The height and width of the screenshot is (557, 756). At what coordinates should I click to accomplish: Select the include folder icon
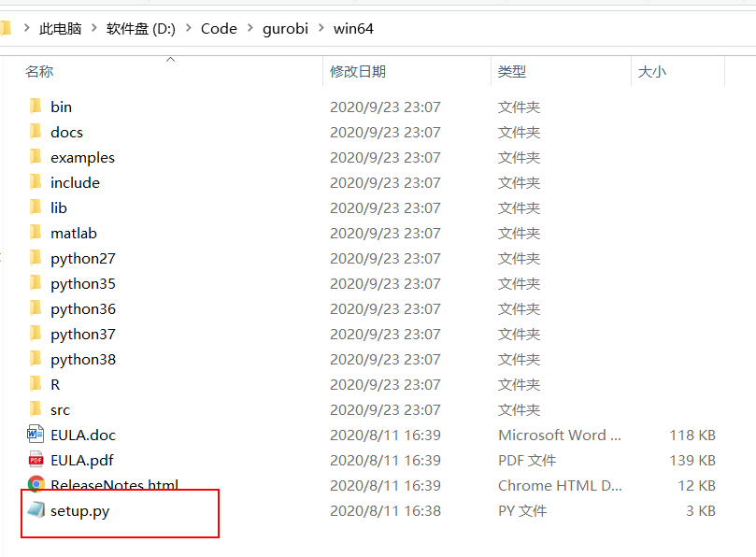click(36, 182)
